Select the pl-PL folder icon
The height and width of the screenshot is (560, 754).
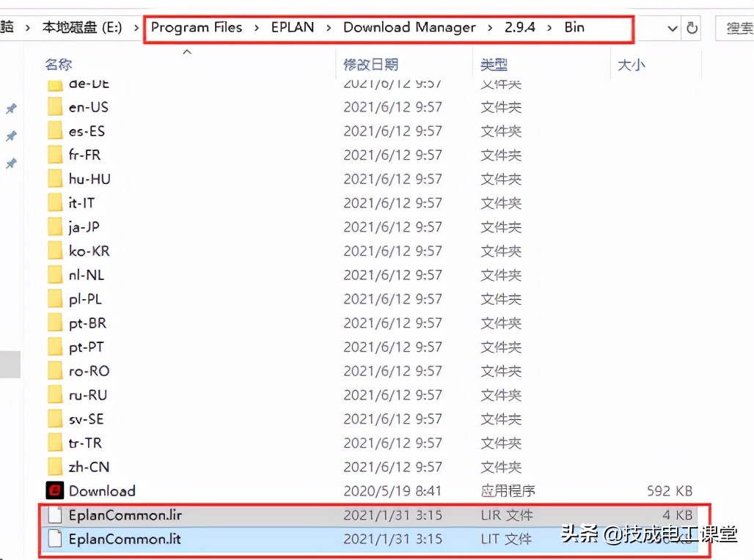click(x=55, y=299)
